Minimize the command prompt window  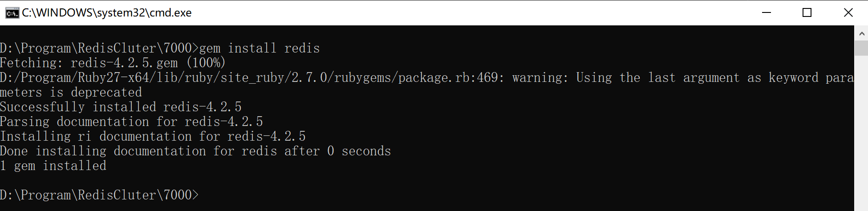[766, 13]
